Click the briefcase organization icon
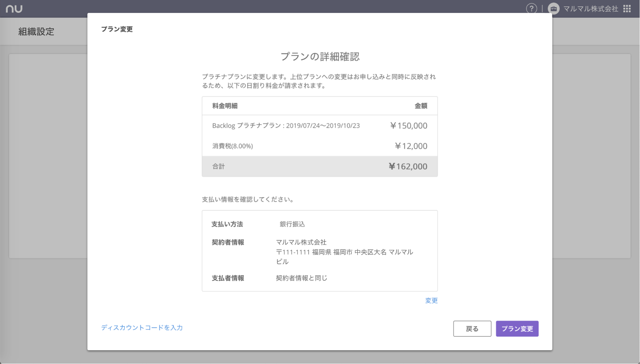The width and height of the screenshot is (640, 364). click(x=554, y=9)
